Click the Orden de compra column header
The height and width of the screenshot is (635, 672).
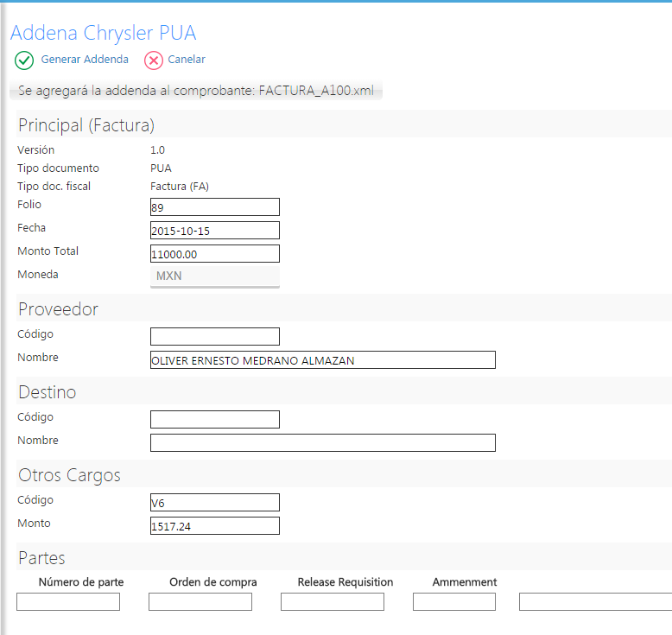pyautogui.click(x=213, y=582)
